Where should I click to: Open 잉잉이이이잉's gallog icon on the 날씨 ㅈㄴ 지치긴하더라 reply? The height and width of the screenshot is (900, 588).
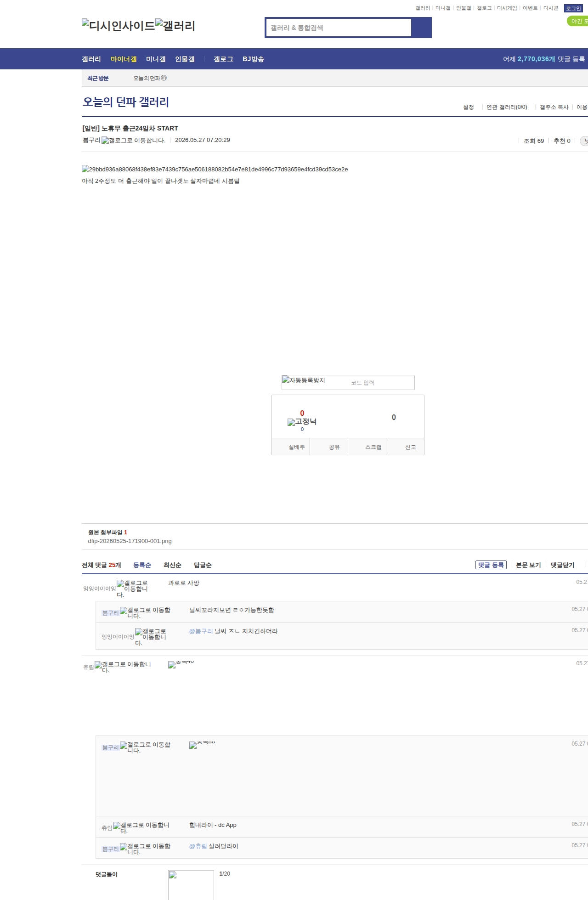(151, 637)
